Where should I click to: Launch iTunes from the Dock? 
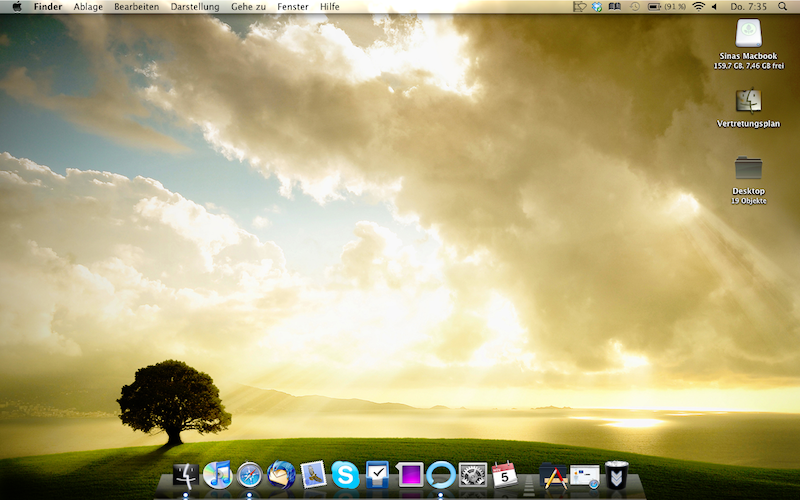tap(218, 475)
